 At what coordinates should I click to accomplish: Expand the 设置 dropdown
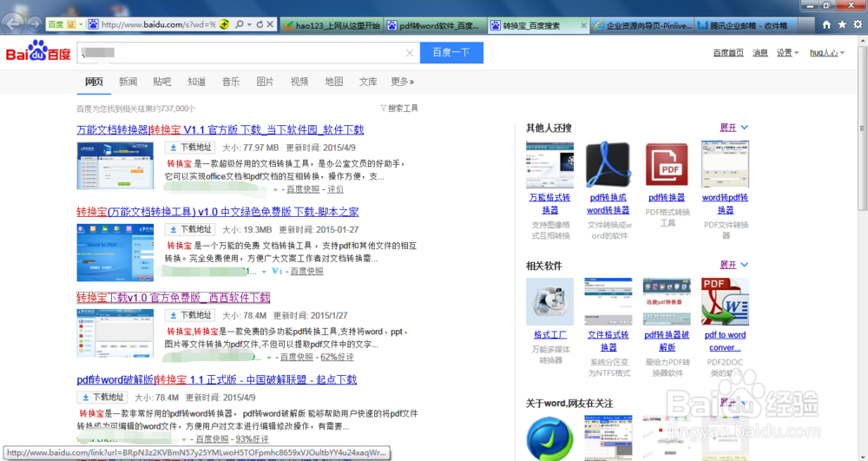click(x=787, y=53)
